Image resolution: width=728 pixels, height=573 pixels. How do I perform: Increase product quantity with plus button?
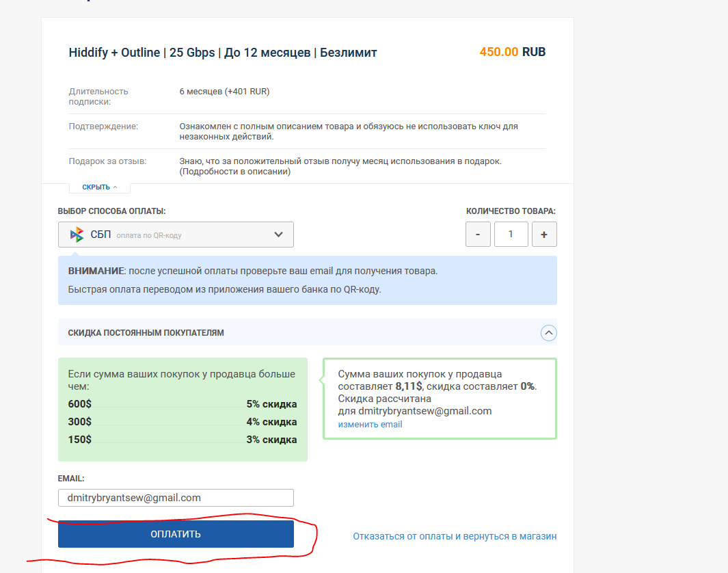544,235
